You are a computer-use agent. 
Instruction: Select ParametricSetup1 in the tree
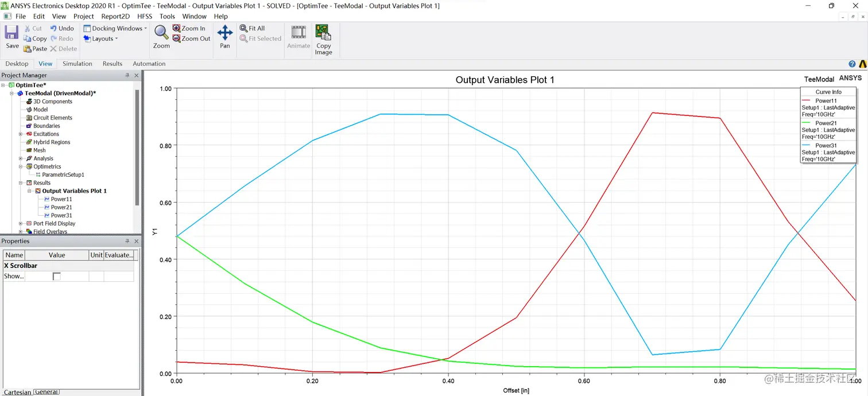63,174
